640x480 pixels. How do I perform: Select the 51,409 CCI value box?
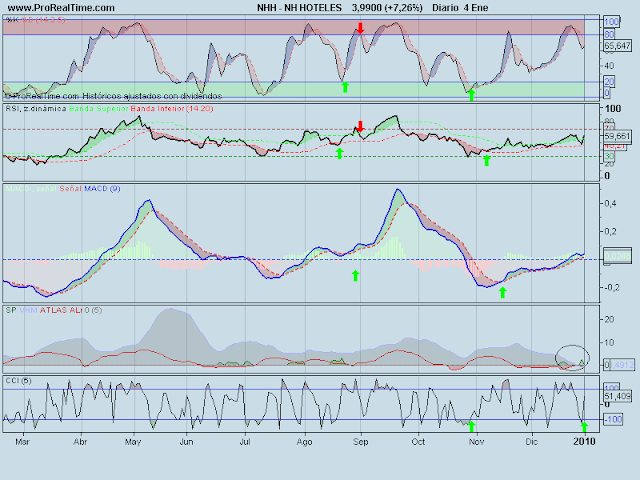coord(618,396)
